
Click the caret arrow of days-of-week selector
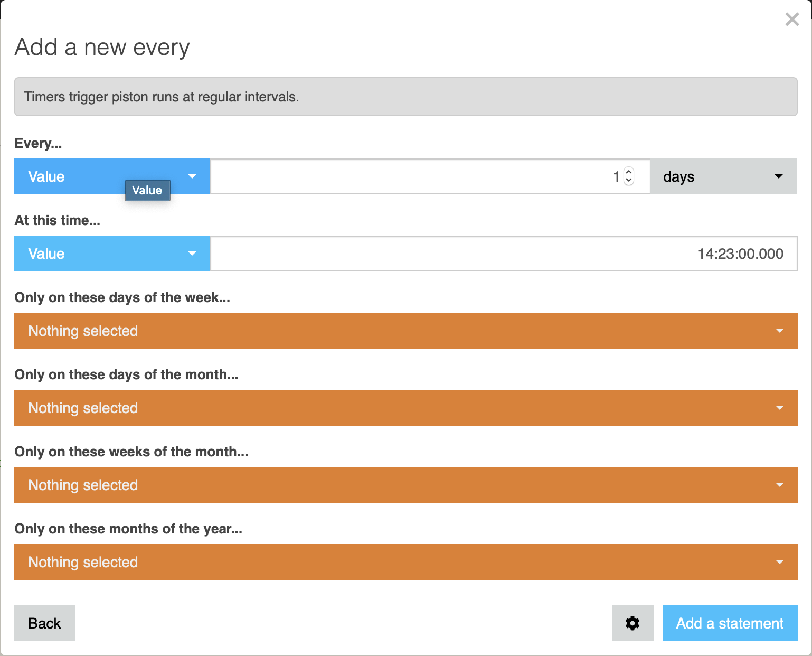coord(779,331)
